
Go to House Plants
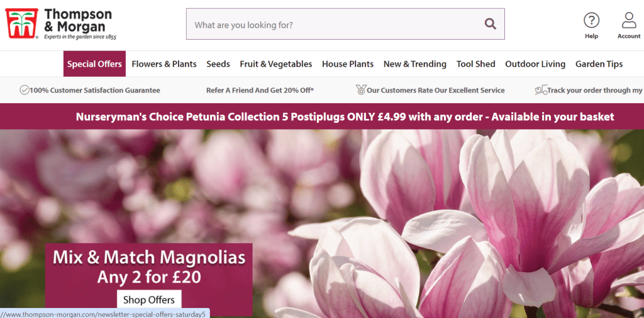point(348,64)
